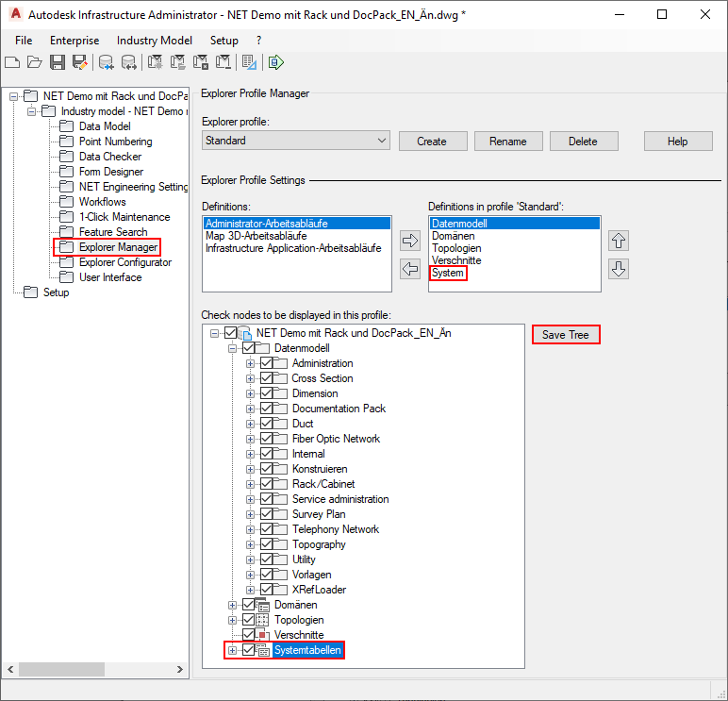Click the Save floppy disk icon
The image size is (728, 701).
pyautogui.click(x=58, y=62)
